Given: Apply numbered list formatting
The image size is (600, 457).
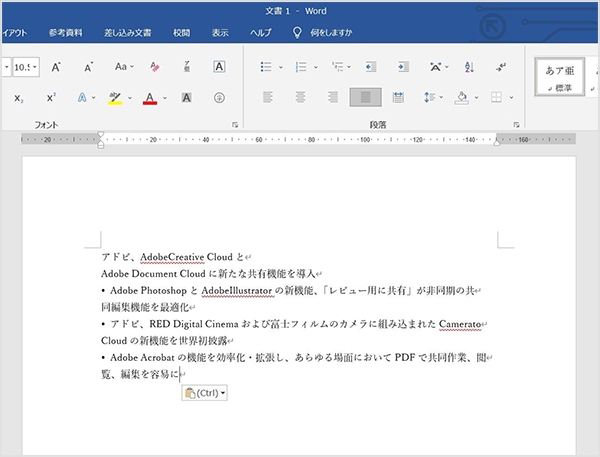Looking at the screenshot, I should tap(301, 67).
